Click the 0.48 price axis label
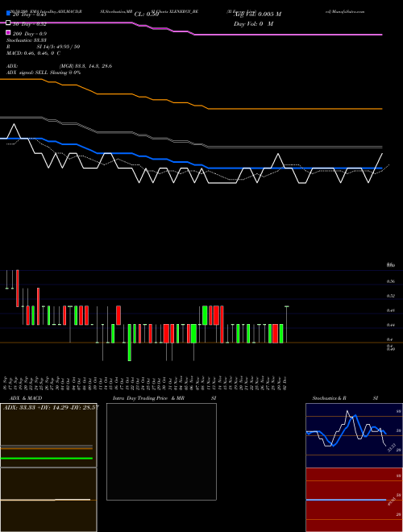 point(391,310)
